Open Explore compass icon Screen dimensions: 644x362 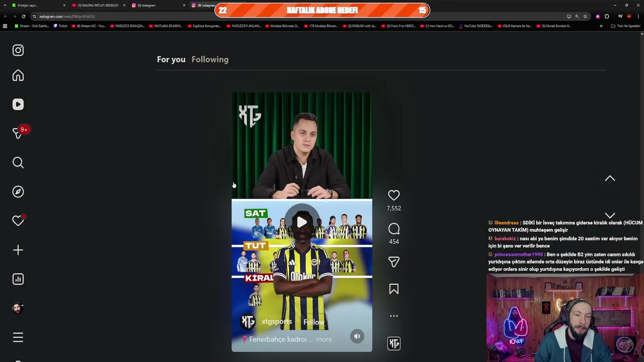tap(18, 192)
